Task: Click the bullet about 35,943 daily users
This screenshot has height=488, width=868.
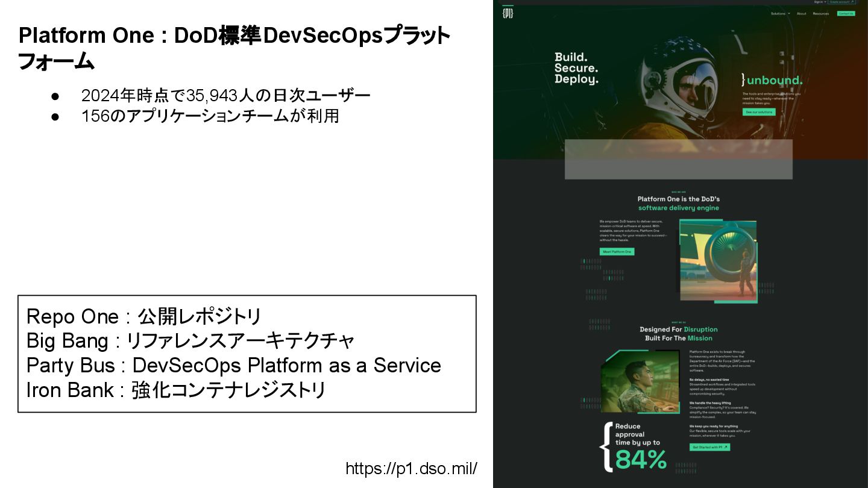Action: coord(225,95)
